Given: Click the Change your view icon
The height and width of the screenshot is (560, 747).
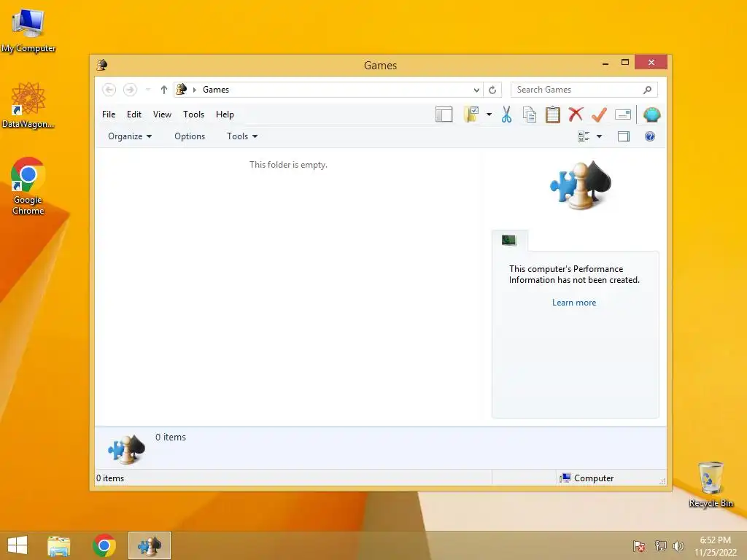Looking at the screenshot, I should (584, 136).
